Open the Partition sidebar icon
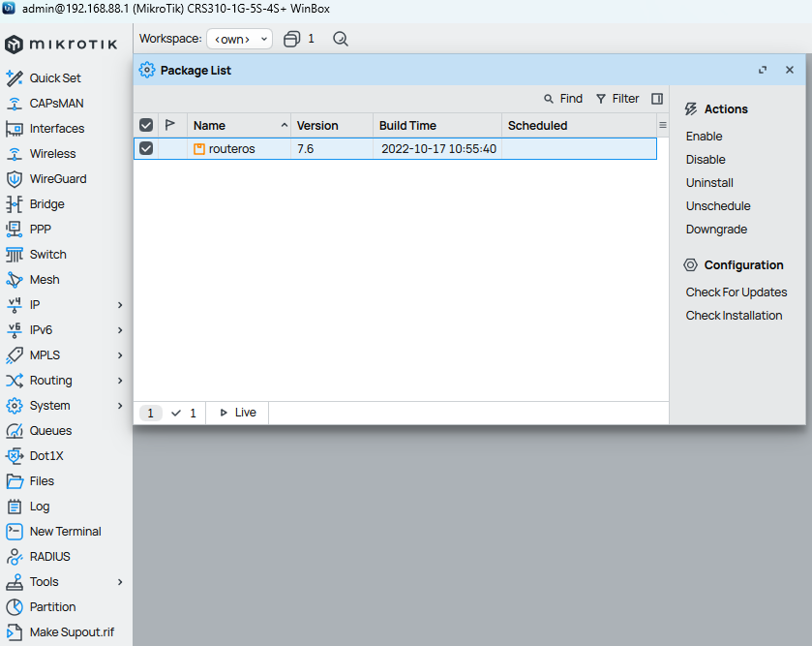 tap(14, 607)
